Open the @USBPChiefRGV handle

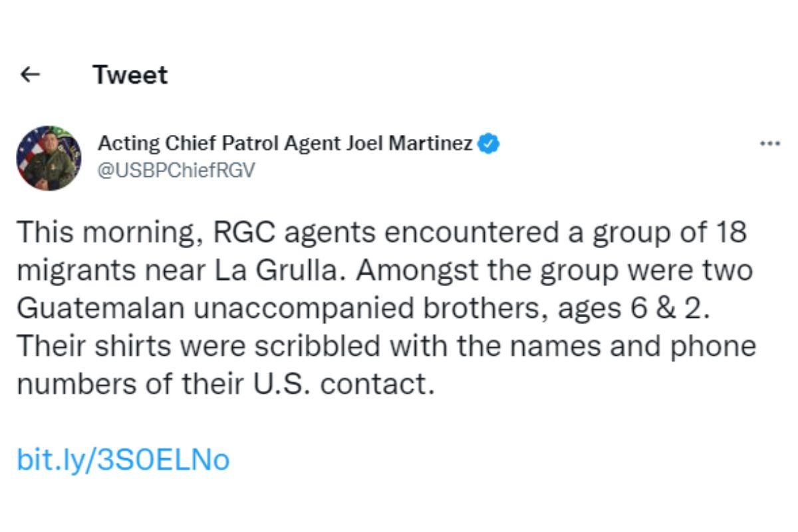pyautogui.click(x=176, y=170)
